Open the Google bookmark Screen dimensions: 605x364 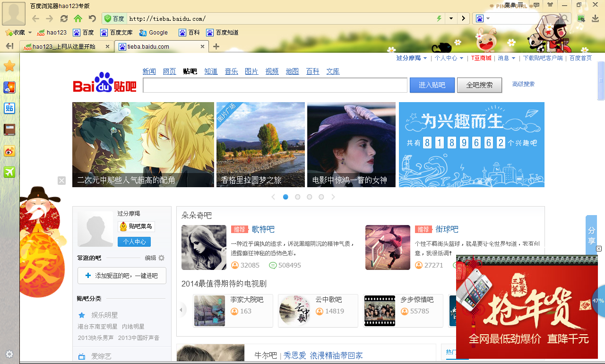[x=154, y=33]
